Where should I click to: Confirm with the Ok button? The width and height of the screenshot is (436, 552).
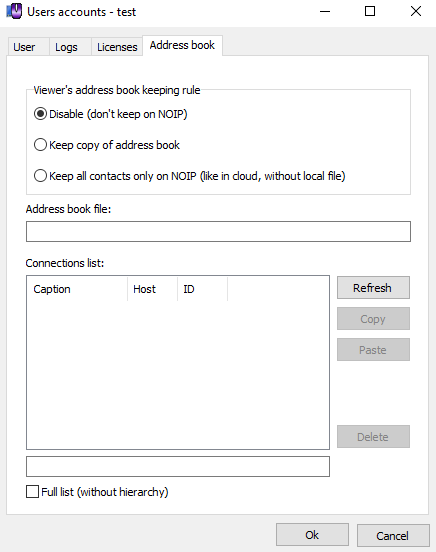pyautogui.click(x=312, y=535)
